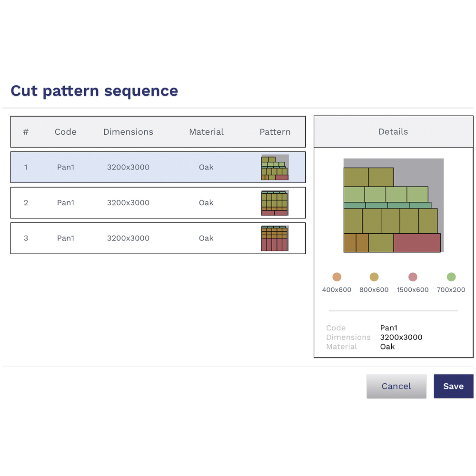Click the Save button

coord(453,386)
